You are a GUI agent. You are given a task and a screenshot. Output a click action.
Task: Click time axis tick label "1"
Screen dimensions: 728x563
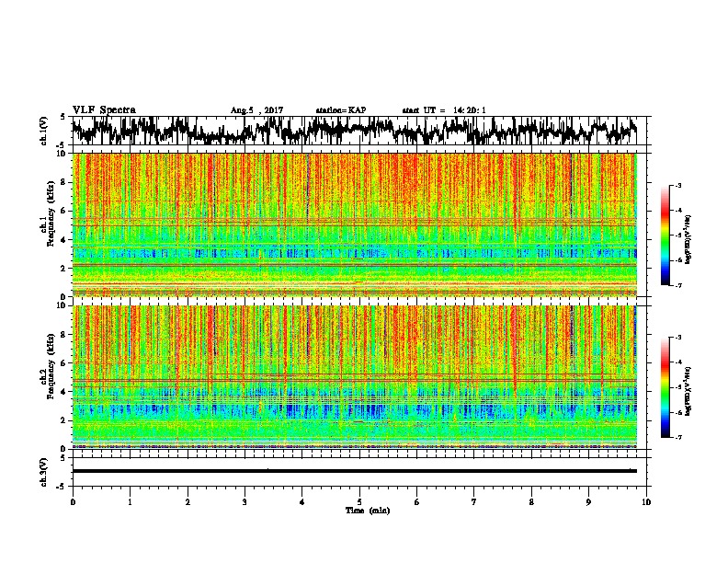tap(130, 502)
